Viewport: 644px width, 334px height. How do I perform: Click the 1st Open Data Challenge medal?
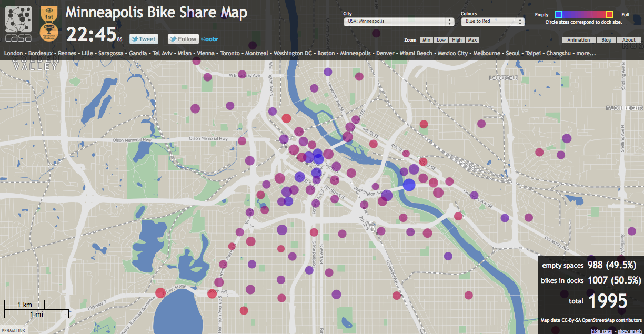[x=49, y=24]
